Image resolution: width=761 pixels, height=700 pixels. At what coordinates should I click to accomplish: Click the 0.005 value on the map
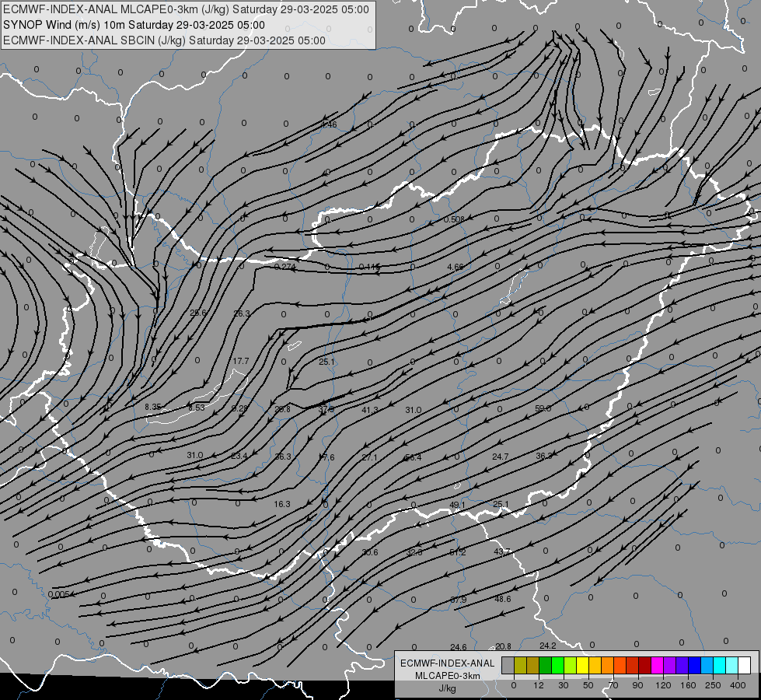[x=59, y=594]
